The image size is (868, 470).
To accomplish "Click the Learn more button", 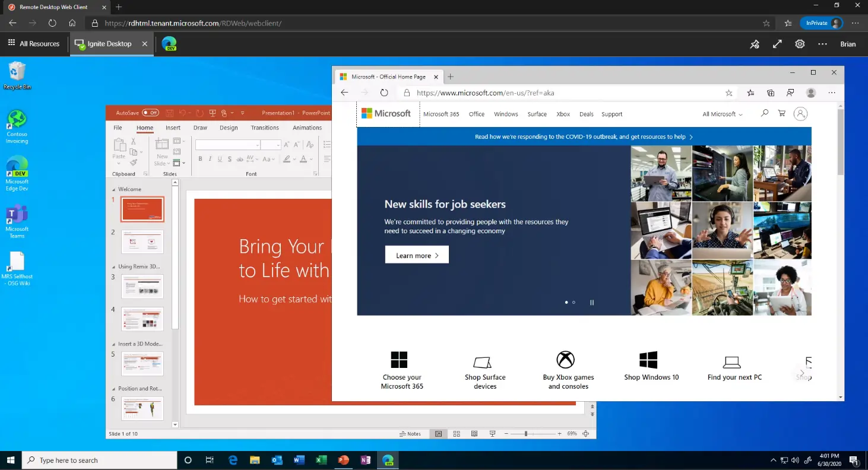I will click(x=417, y=255).
